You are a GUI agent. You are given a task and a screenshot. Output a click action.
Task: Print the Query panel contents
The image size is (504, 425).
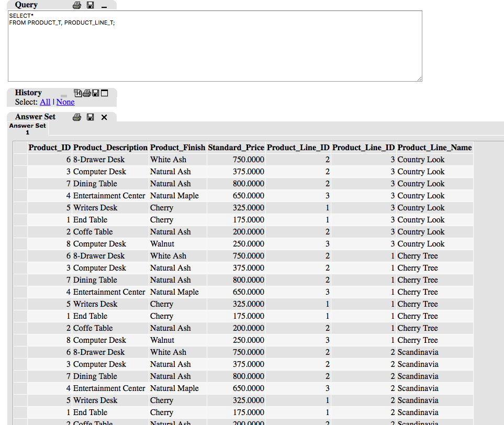point(77,5)
